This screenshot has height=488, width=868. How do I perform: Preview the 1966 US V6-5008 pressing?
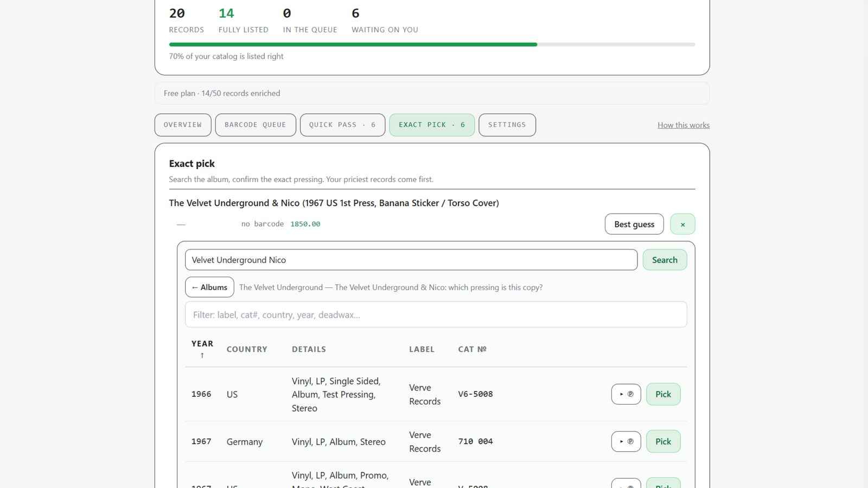point(626,394)
